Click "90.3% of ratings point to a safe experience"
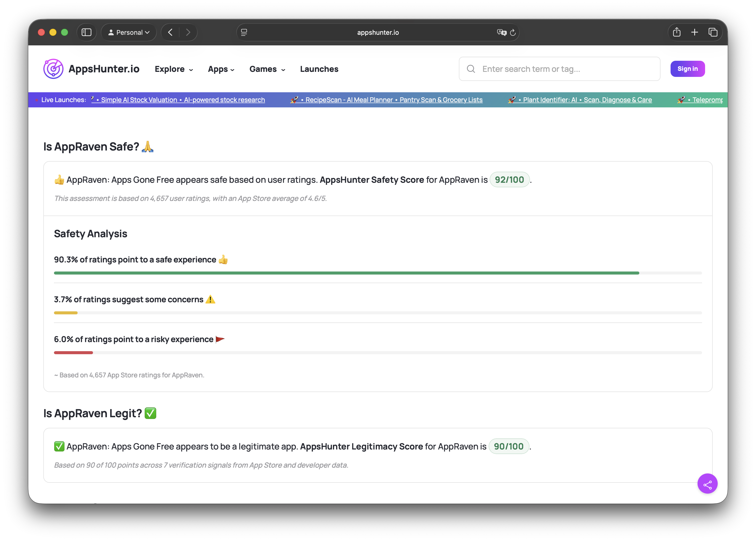The height and width of the screenshot is (541, 756). tap(135, 259)
